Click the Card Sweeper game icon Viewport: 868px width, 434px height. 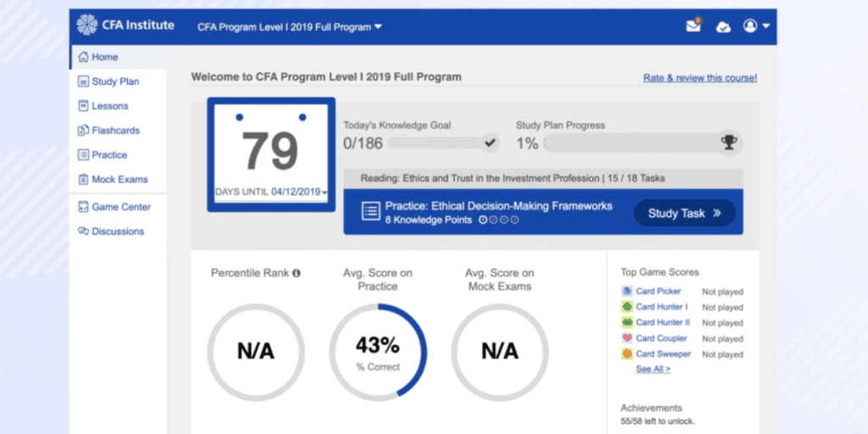click(626, 353)
